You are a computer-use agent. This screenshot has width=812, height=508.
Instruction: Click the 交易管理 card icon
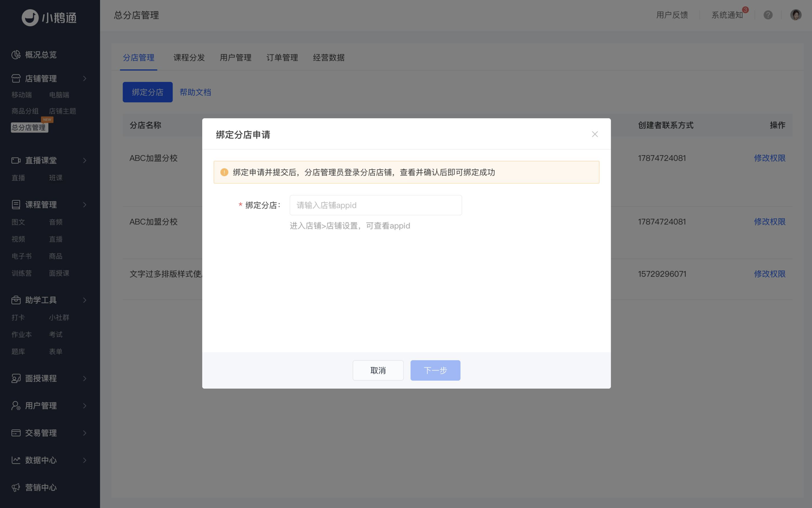pyautogui.click(x=16, y=433)
